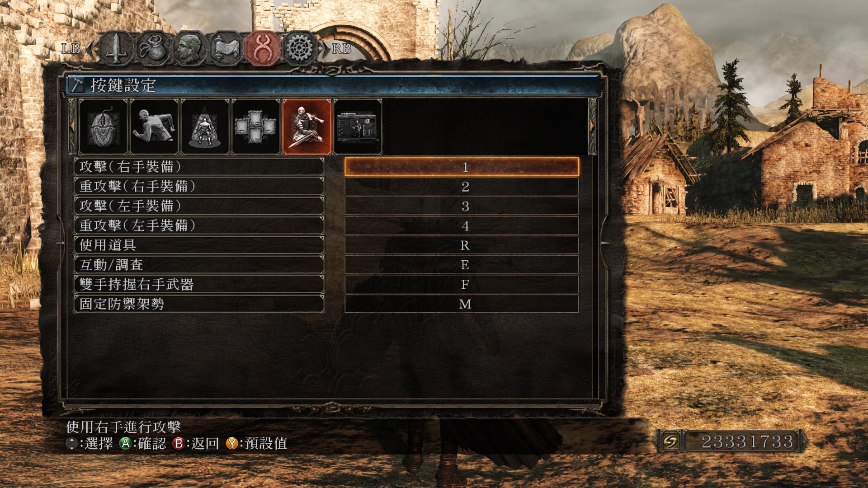868x488 pixels.
Task: Select the menu screen keybind thumbnail
Action: pyautogui.click(x=357, y=127)
